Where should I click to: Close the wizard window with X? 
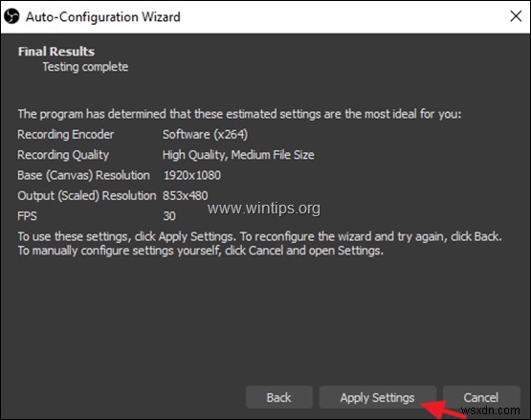[x=516, y=16]
